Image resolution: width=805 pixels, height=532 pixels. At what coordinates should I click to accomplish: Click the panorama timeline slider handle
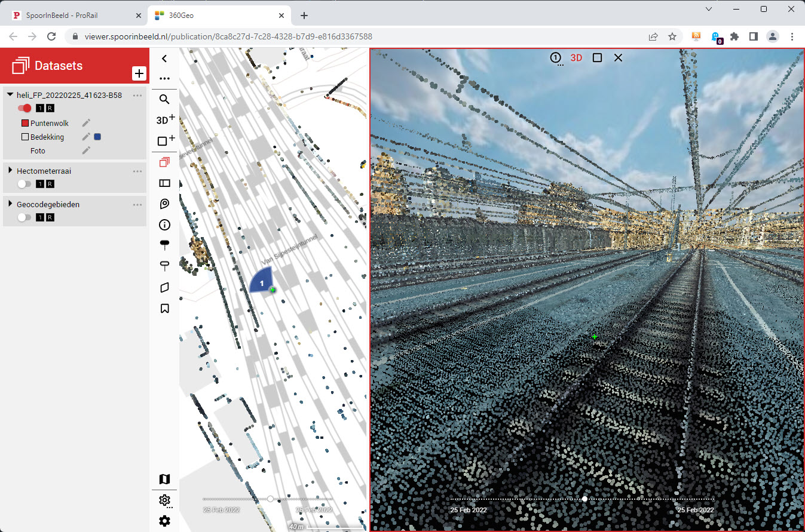(x=584, y=499)
